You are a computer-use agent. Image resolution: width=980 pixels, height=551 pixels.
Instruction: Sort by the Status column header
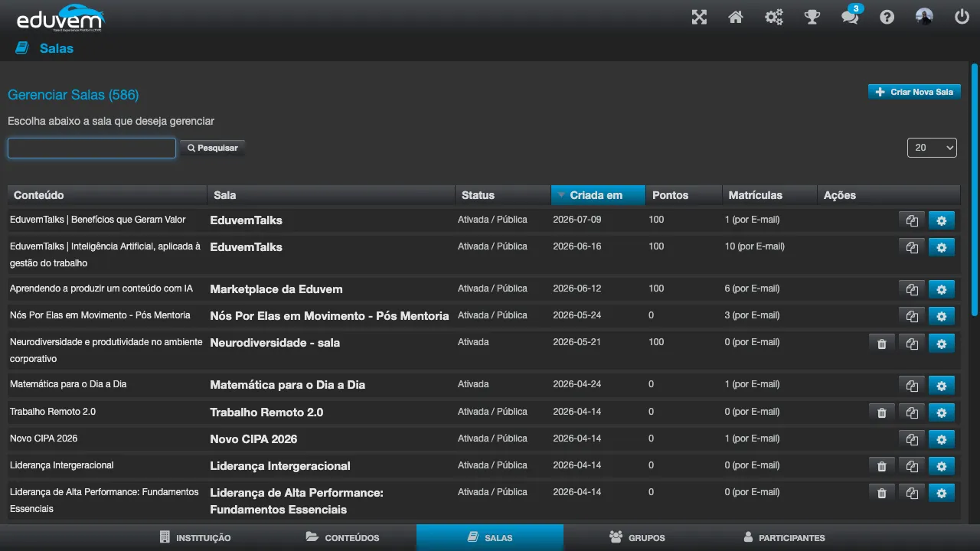[x=503, y=195]
